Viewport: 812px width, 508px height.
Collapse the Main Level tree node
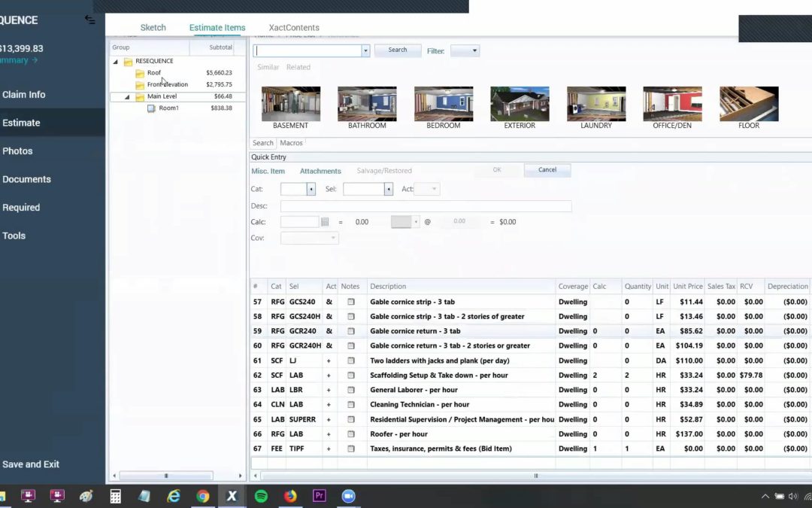coord(127,97)
